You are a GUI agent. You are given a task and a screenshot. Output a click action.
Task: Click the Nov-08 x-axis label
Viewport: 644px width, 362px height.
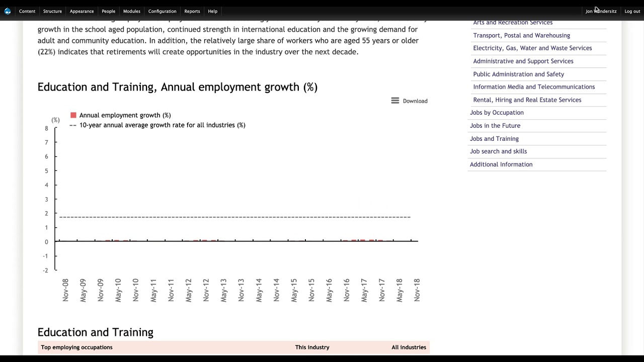65,290
